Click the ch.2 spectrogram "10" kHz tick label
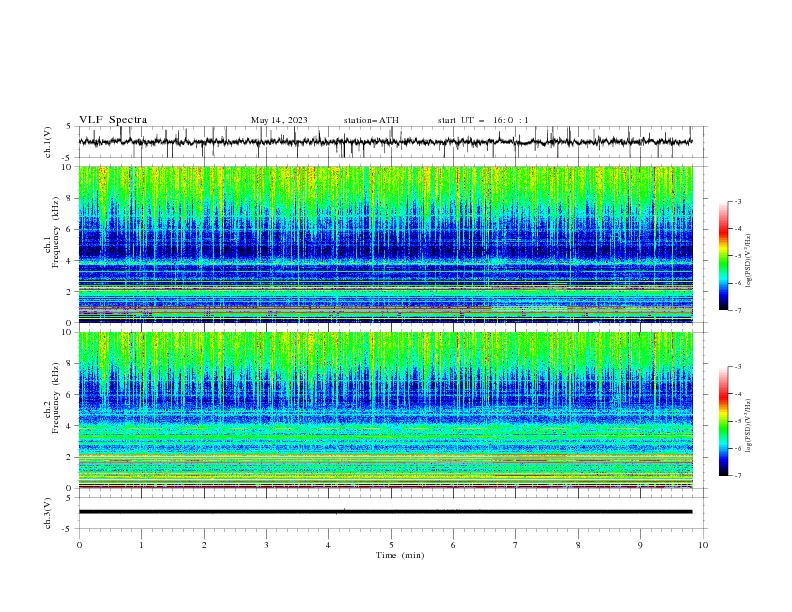Image resolution: width=792 pixels, height=612 pixels. click(x=66, y=332)
